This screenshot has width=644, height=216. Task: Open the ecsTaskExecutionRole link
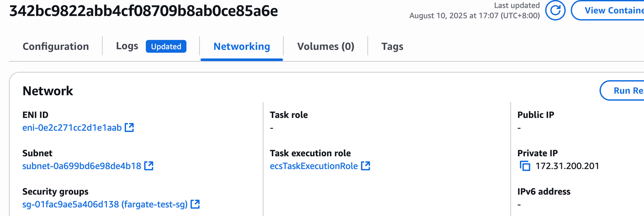coord(314,166)
